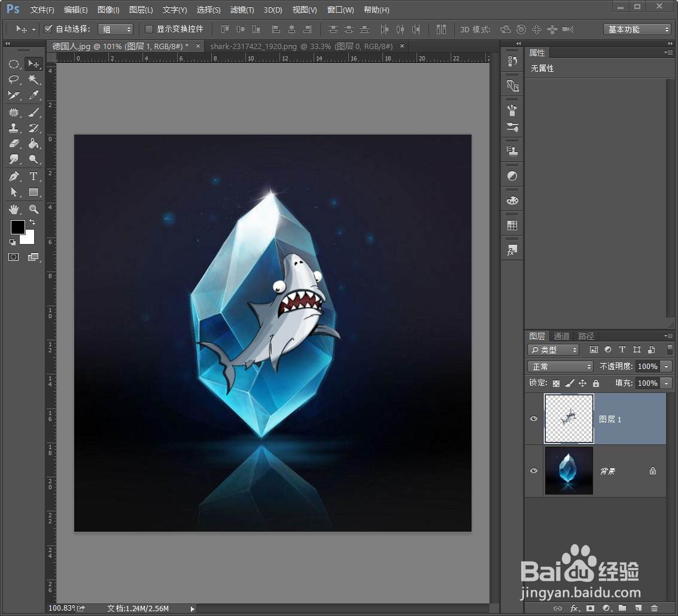The image size is (678, 616).
Task: Swap foreground and background colors
Action: click(x=32, y=222)
